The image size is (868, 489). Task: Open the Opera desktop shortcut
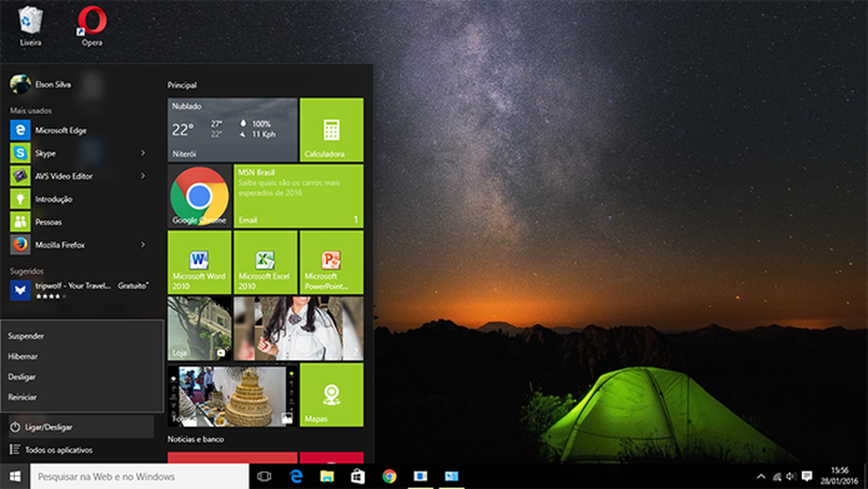(92, 26)
